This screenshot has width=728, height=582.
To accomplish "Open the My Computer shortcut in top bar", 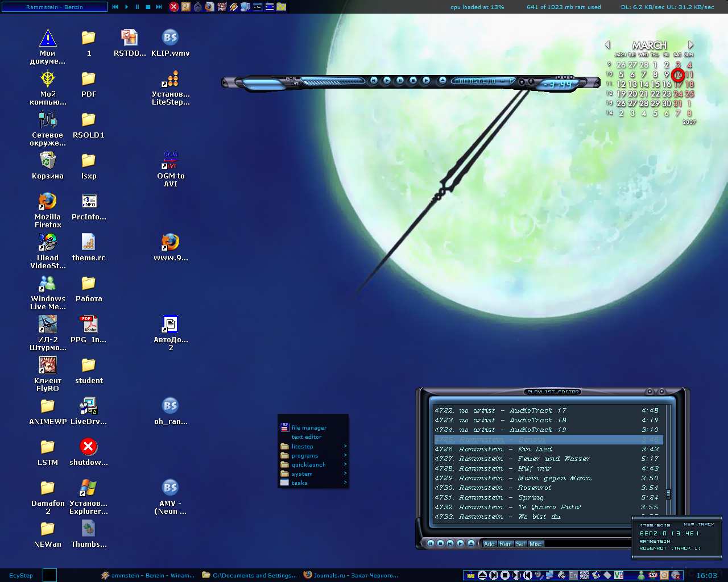I will [x=245, y=7].
